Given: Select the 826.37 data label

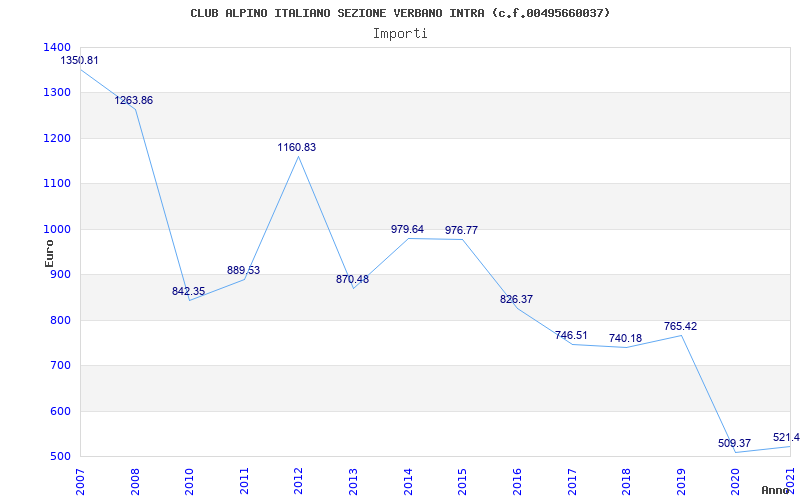Looking at the screenshot, I should tap(516, 299).
